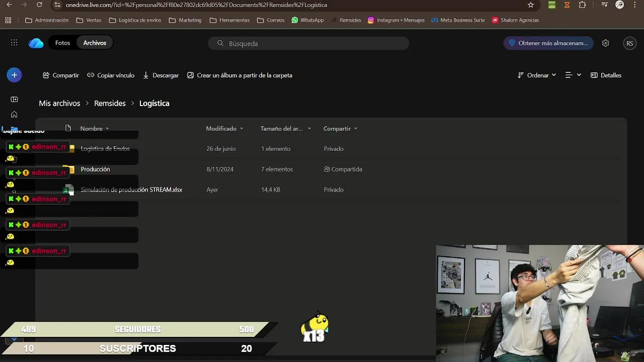Image resolution: width=644 pixels, height=362 pixels.
Task: Click in the Búsqueda search field
Action: click(x=308, y=43)
